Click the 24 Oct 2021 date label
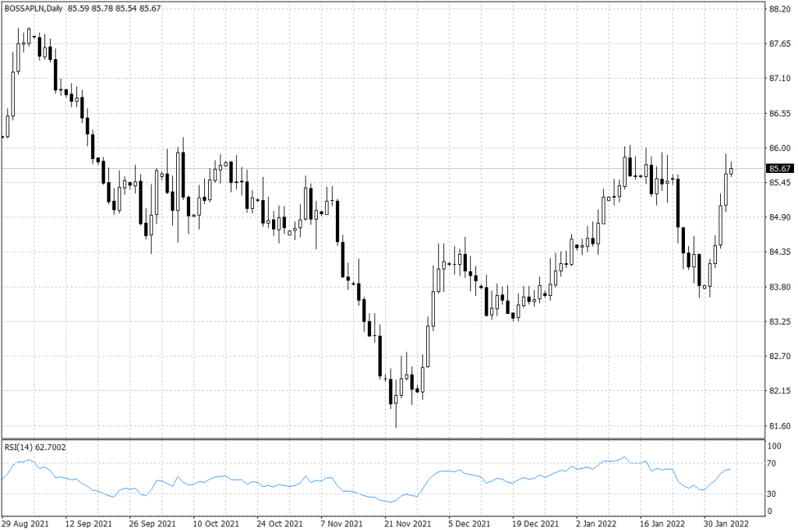Screen dimensions: 798x532 point(280,523)
